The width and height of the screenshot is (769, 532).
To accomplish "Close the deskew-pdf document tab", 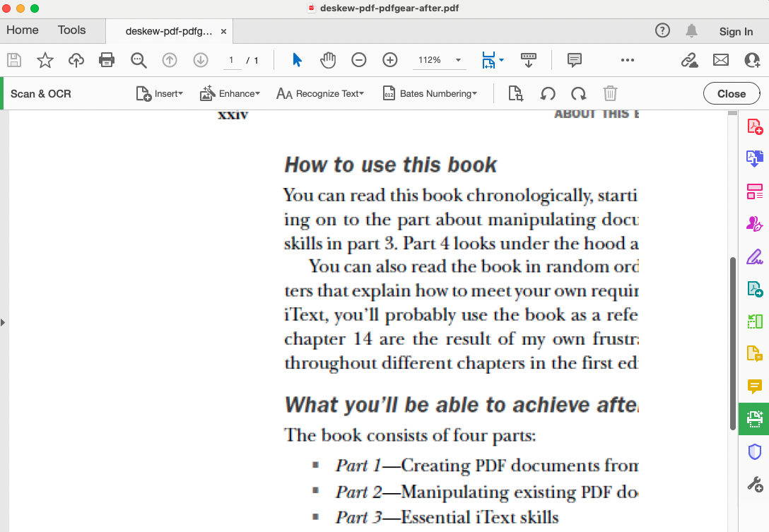I will (223, 31).
